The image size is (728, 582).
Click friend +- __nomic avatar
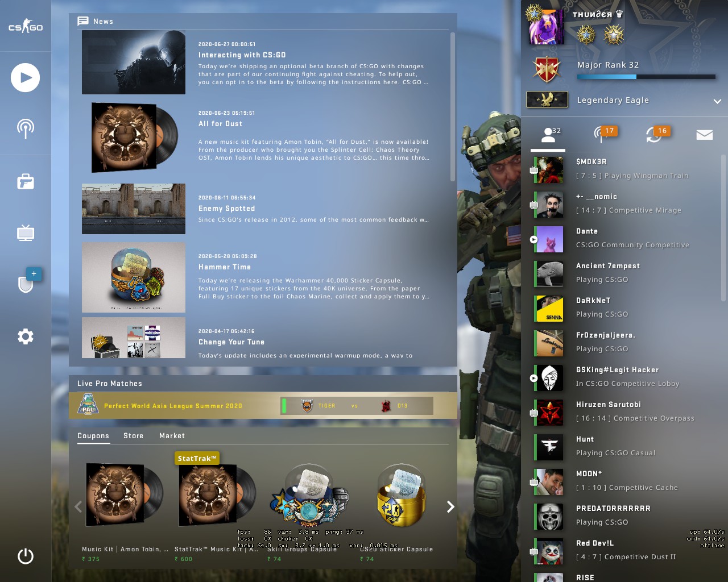tap(549, 204)
